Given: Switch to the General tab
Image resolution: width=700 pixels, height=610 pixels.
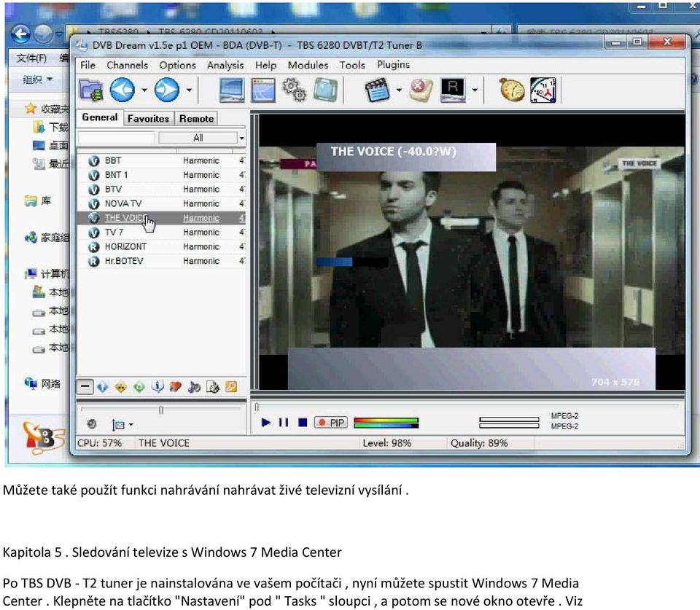Looking at the screenshot, I should [x=100, y=117].
